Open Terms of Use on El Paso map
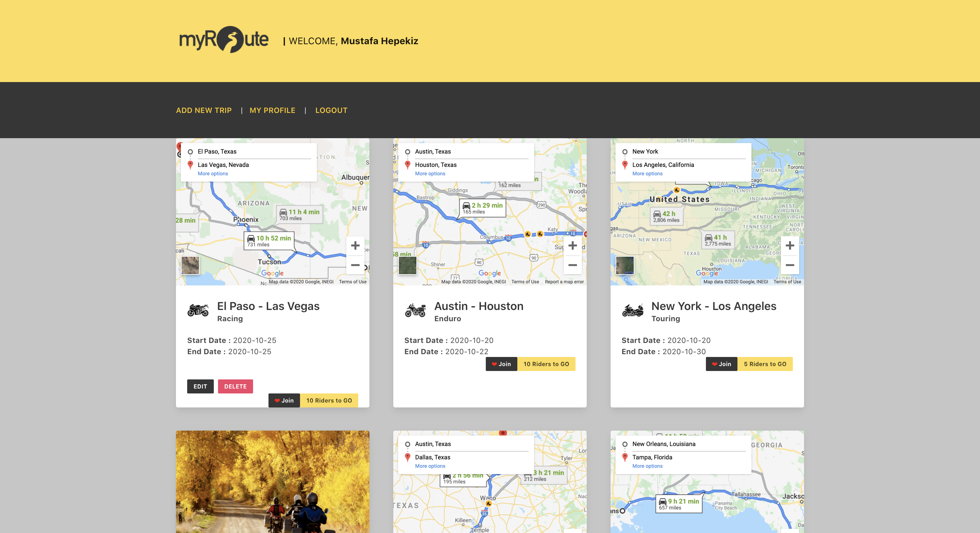This screenshot has width=980, height=533. tap(353, 282)
